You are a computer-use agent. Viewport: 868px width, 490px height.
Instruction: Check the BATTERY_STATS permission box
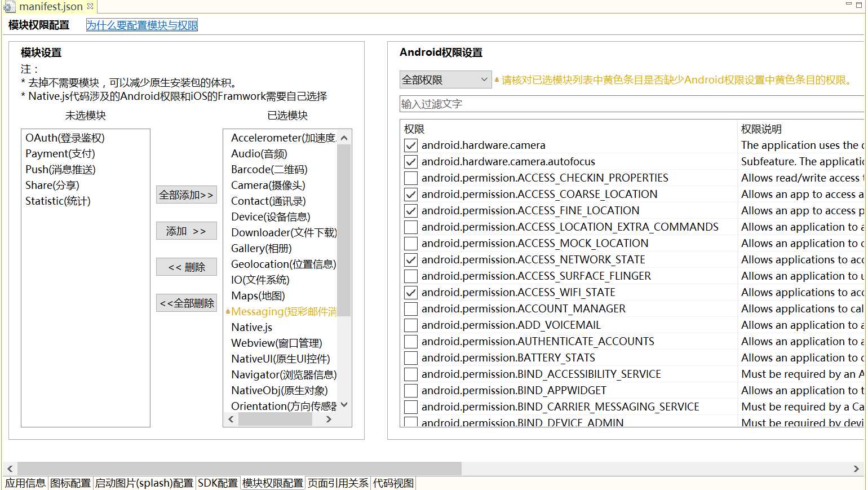pyautogui.click(x=411, y=358)
